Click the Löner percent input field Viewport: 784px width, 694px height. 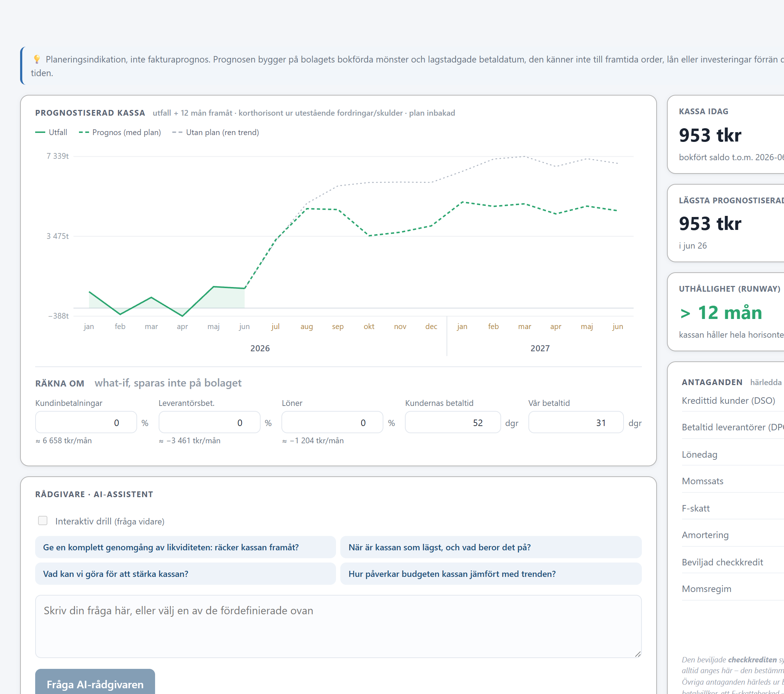tap(332, 422)
